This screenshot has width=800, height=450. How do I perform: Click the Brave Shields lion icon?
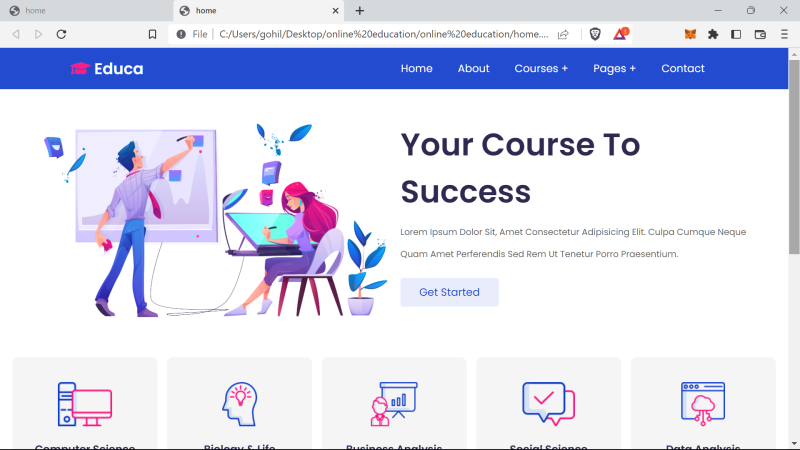click(595, 34)
